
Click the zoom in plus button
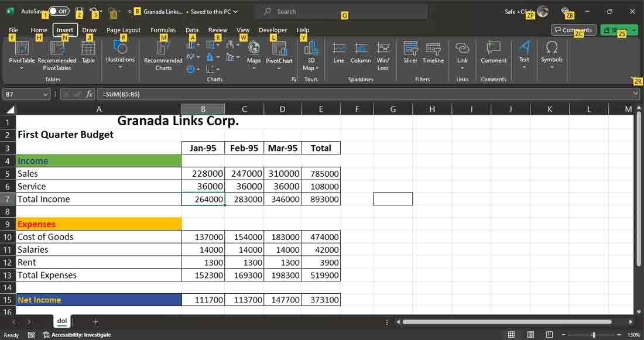tap(619, 335)
